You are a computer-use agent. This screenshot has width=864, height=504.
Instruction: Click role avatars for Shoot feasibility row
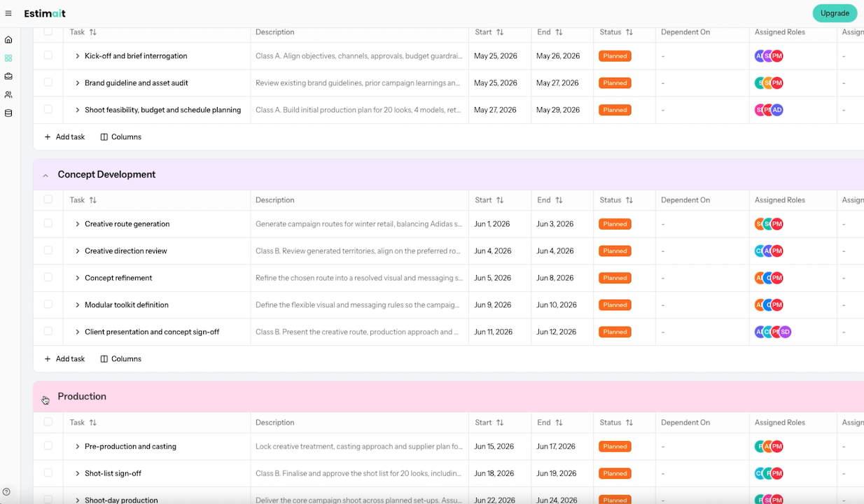click(769, 110)
